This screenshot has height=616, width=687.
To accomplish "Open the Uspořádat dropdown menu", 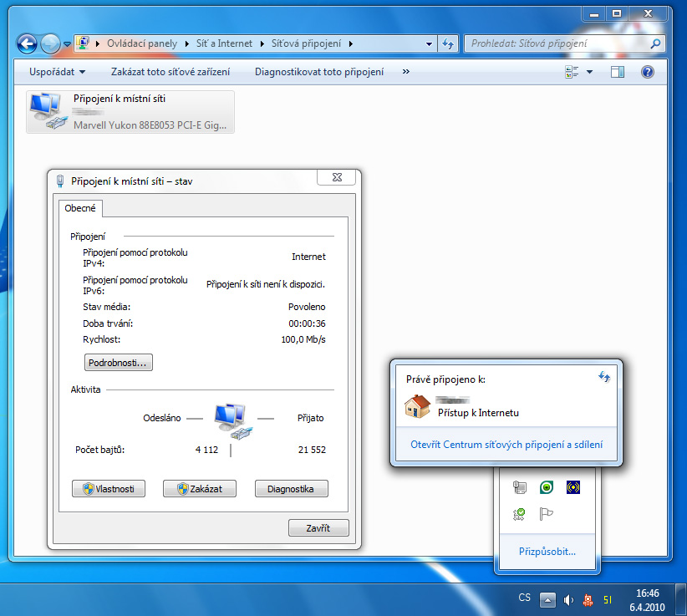I will [x=57, y=73].
